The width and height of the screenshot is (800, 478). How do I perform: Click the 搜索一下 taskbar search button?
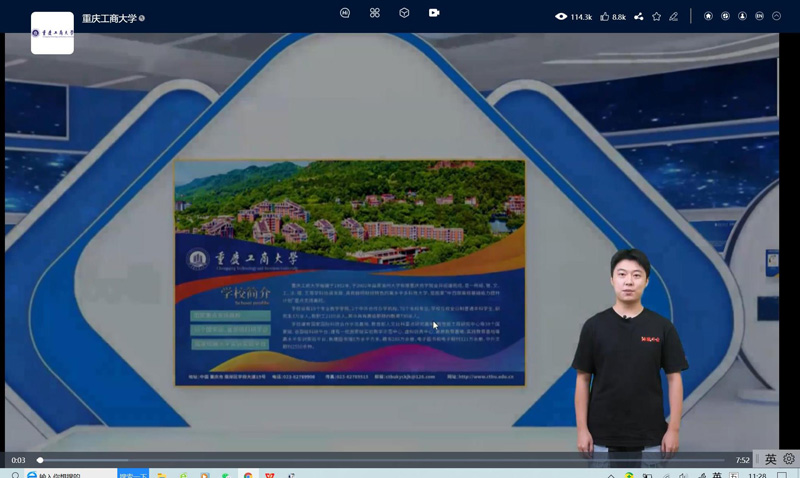[x=133, y=474]
